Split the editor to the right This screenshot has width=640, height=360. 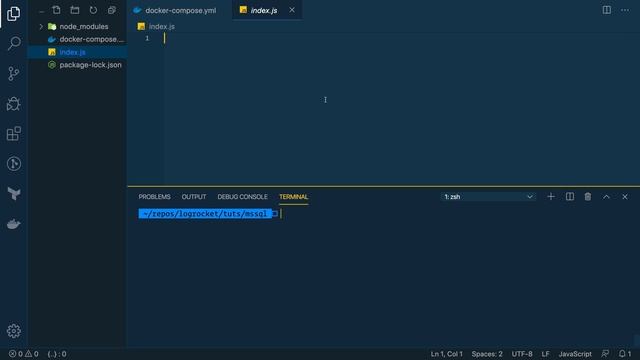point(607,10)
